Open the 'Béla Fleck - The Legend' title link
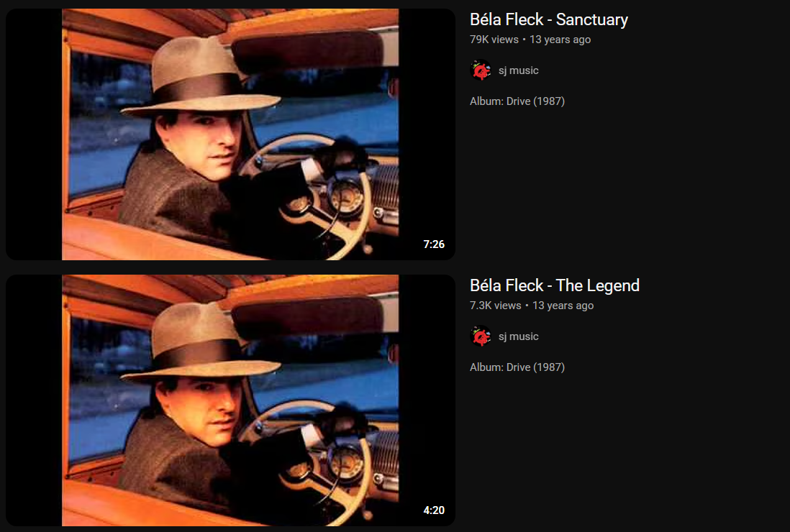This screenshot has height=532, width=790. (554, 285)
